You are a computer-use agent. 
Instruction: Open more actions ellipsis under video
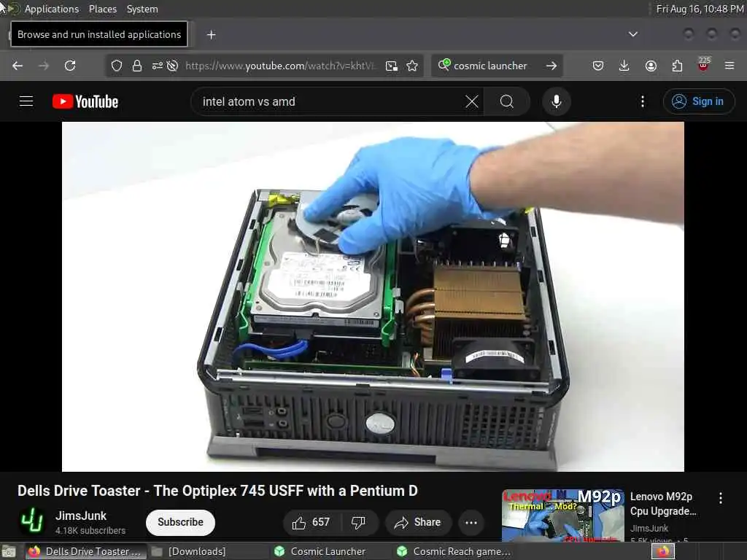coord(471,522)
